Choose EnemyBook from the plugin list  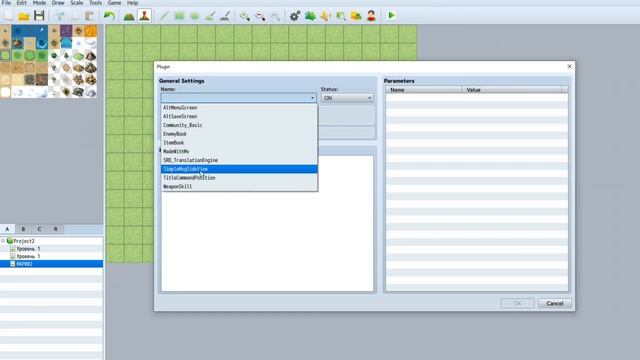(x=239, y=134)
